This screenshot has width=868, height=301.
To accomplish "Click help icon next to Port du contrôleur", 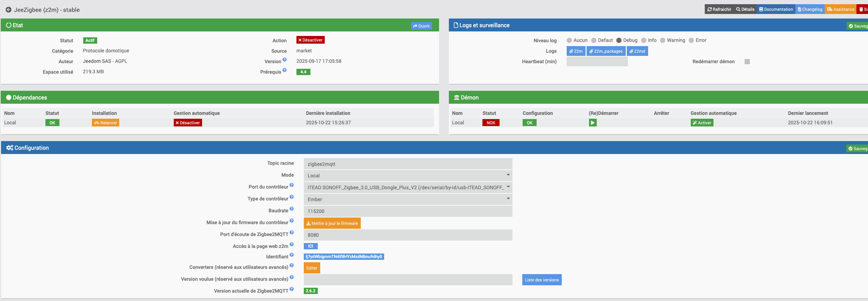I will [292, 185].
